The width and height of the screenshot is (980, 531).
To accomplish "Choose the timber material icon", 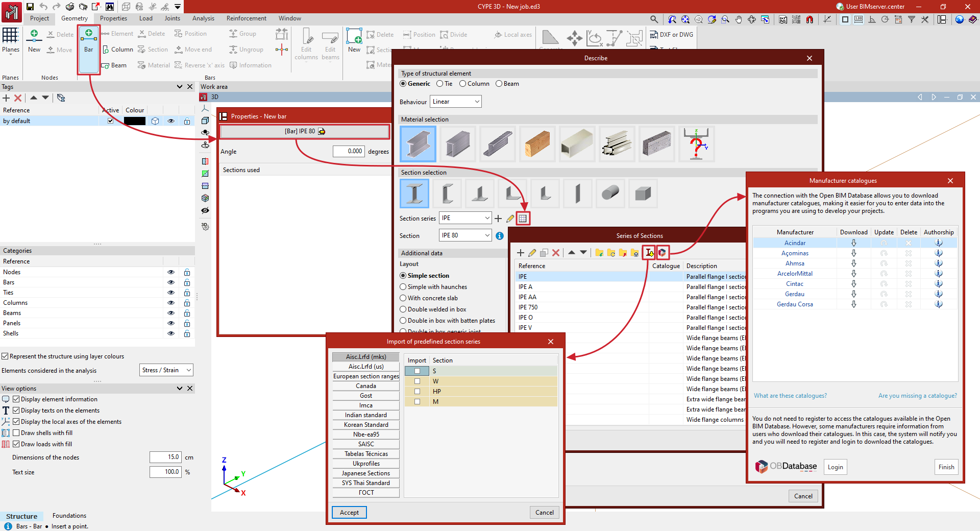I will click(537, 144).
